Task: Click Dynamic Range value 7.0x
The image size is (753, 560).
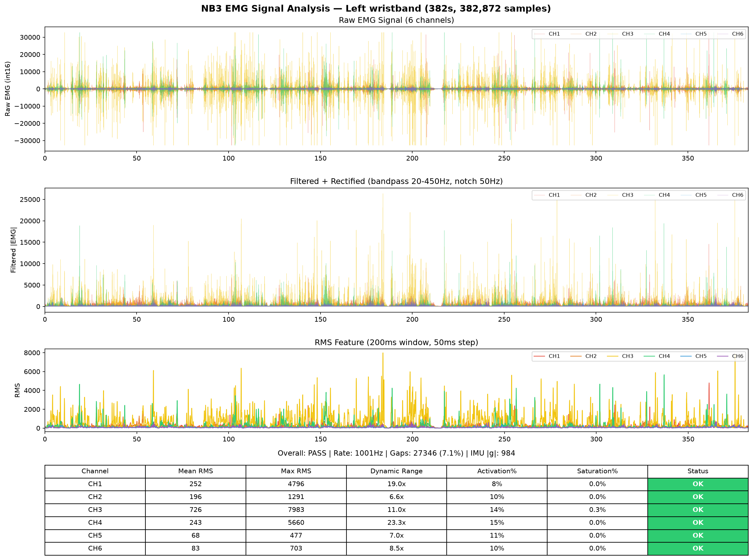Action: 396,536
